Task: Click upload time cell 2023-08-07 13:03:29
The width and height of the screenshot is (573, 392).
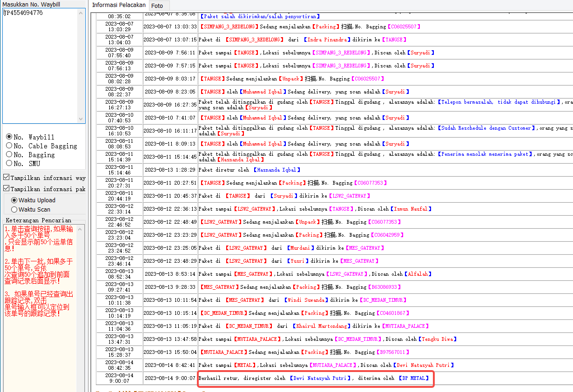Action: click(x=119, y=27)
